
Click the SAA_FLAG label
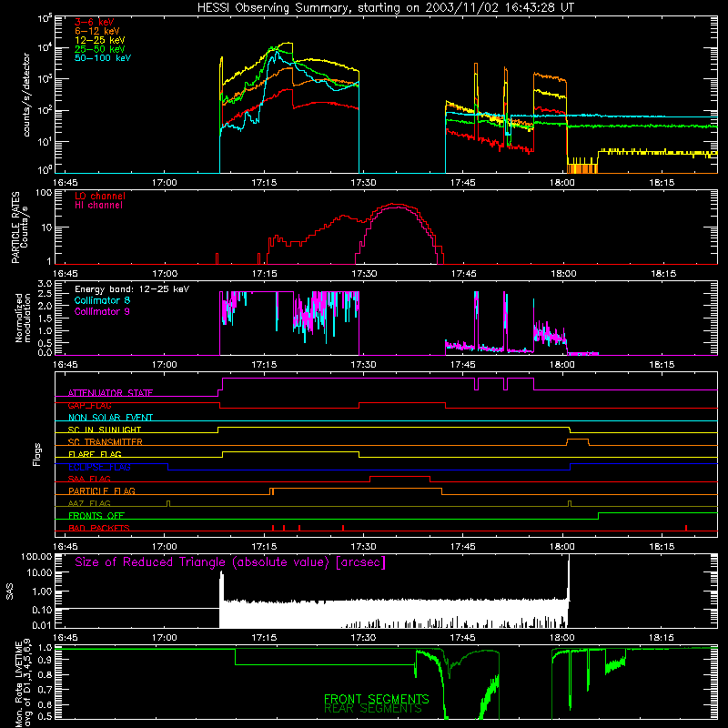(x=89, y=480)
